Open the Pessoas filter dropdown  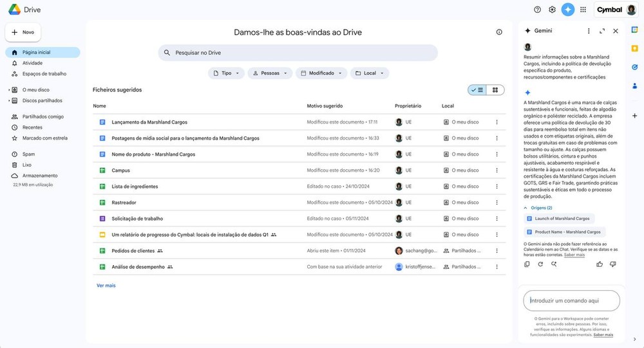tap(270, 73)
